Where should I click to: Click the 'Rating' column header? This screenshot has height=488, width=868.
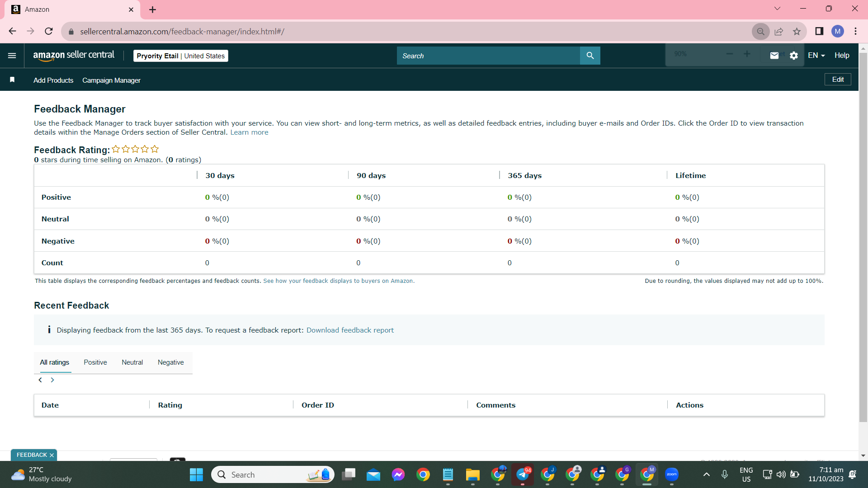point(170,405)
